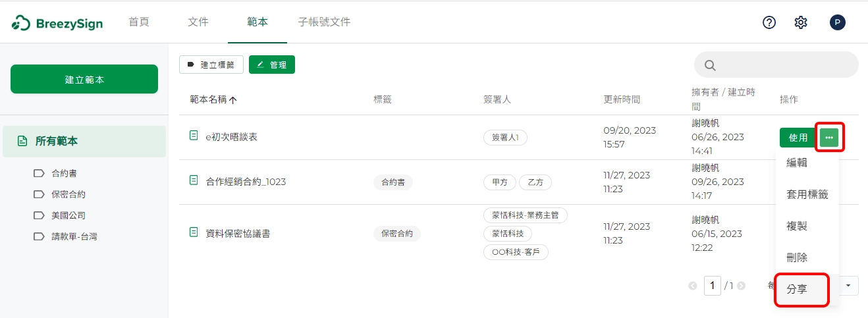Open settings with the gear icon
The height and width of the screenshot is (318, 868).
pyautogui.click(x=801, y=22)
